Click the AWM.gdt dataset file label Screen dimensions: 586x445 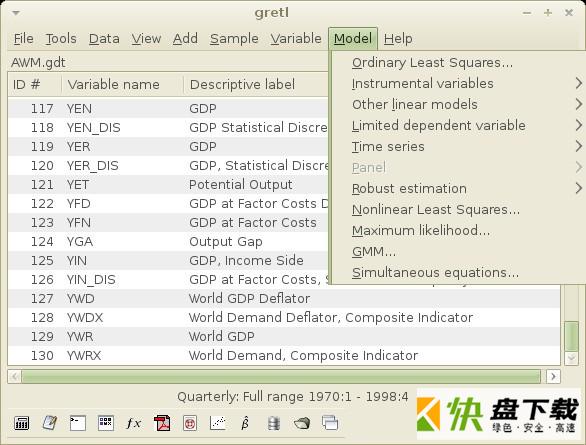tap(38, 62)
